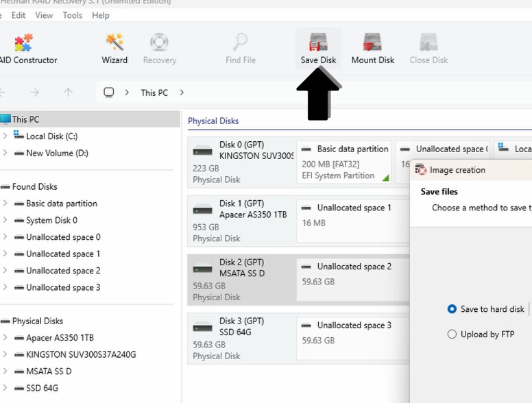Click the Close Disk toolbar icon
The height and width of the screenshot is (403, 532).
pos(428,42)
